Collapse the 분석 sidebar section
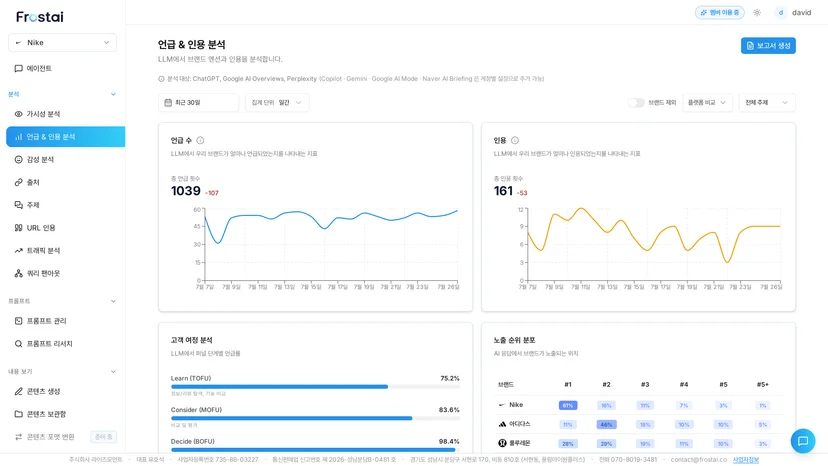This screenshot has width=828, height=466. [113, 94]
